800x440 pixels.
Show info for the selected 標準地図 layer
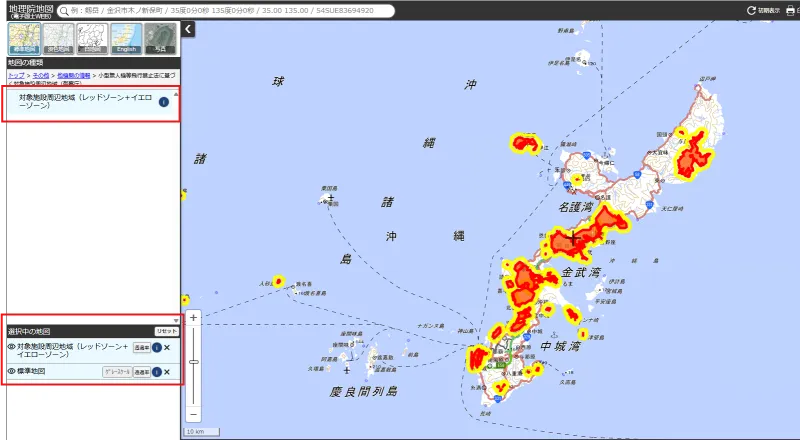tap(157, 372)
